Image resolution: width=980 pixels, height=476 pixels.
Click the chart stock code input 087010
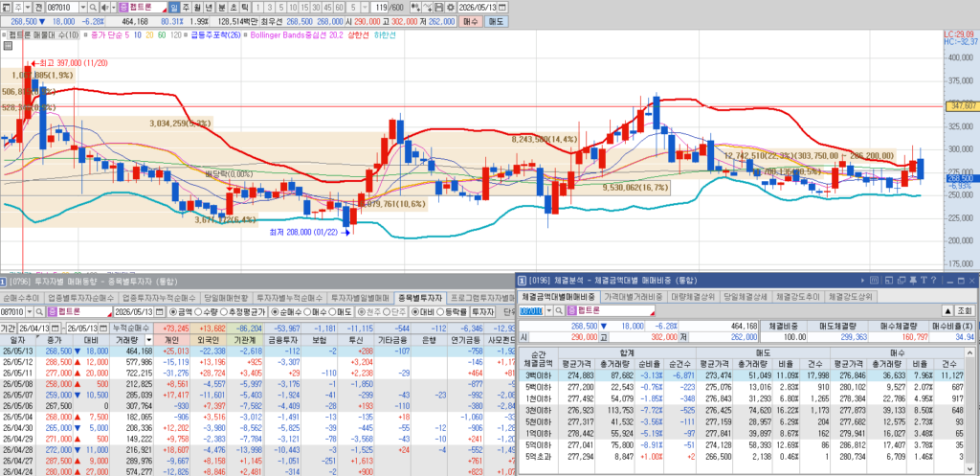[x=62, y=7]
